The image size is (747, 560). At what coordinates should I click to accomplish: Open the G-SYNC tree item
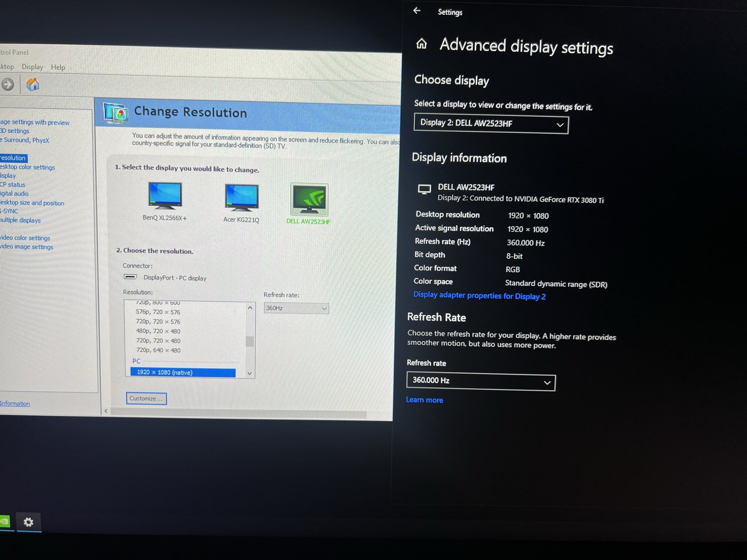[9, 211]
